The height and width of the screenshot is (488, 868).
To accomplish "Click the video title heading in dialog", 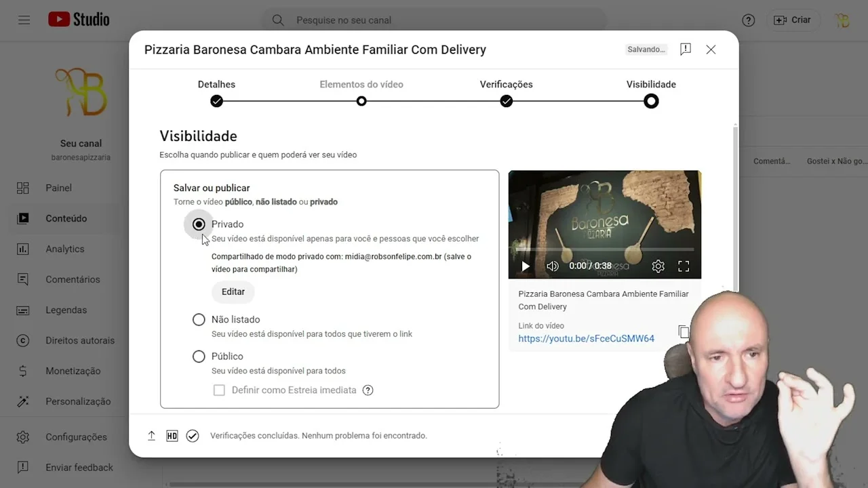I will coord(315,49).
